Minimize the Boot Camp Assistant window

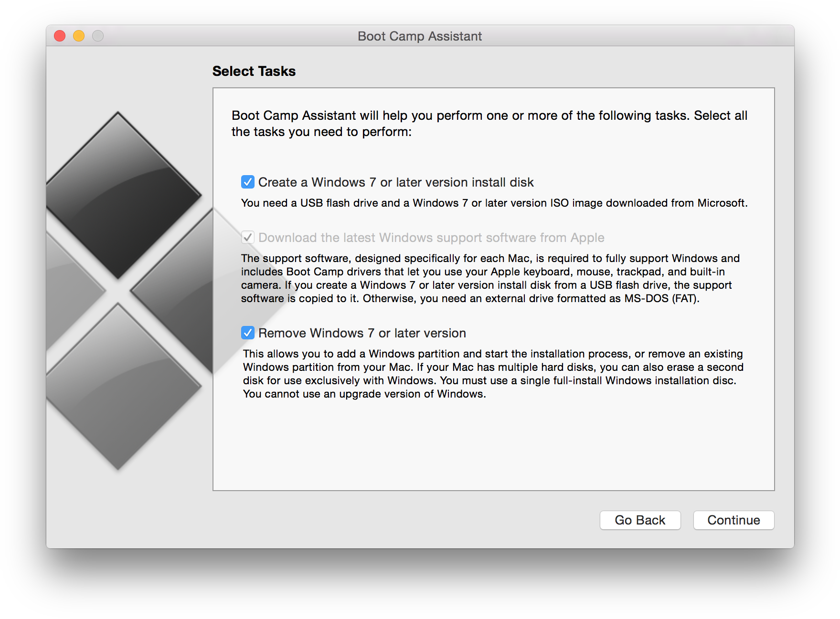(x=79, y=36)
